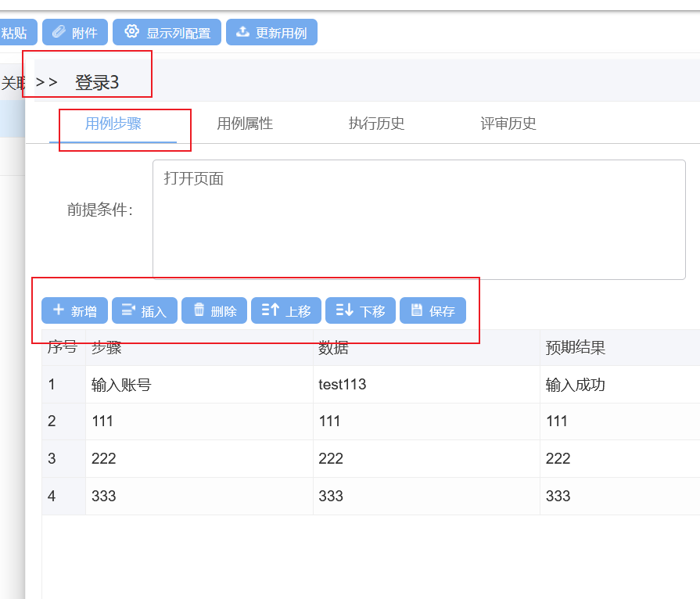Collapse the panel with the >> arrows
The image size is (700, 599).
(x=47, y=82)
